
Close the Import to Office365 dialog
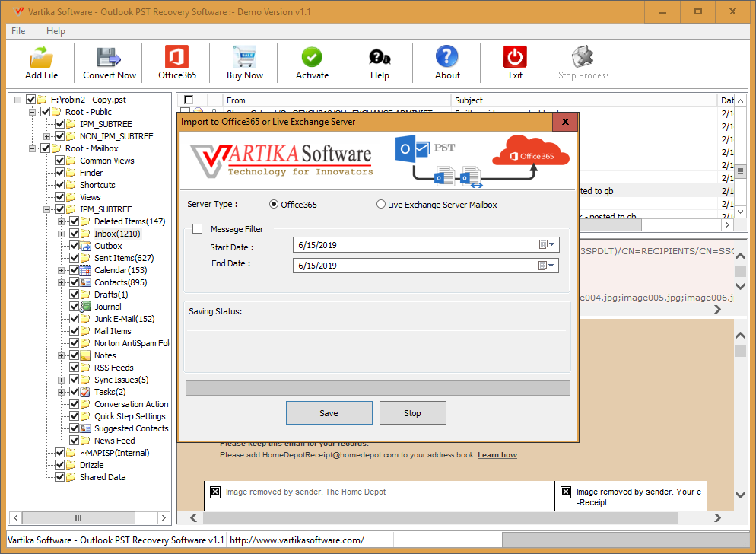coord(565,122)
